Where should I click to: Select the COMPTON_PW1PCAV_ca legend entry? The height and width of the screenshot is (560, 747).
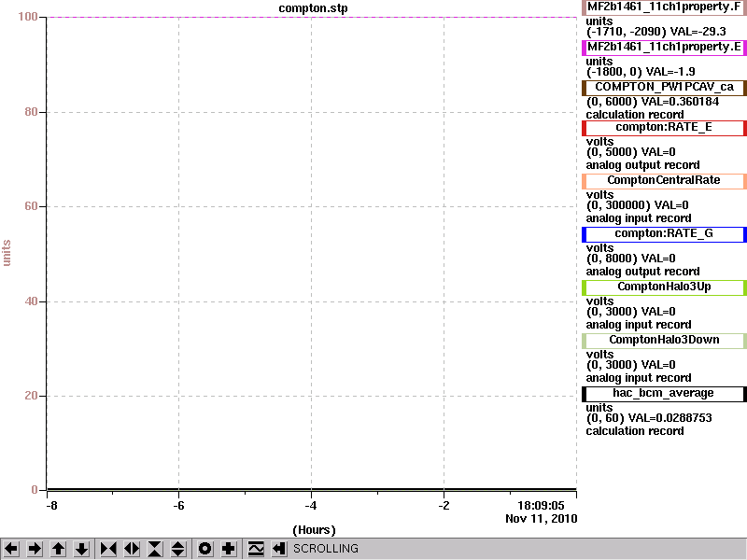coord(664,88)
